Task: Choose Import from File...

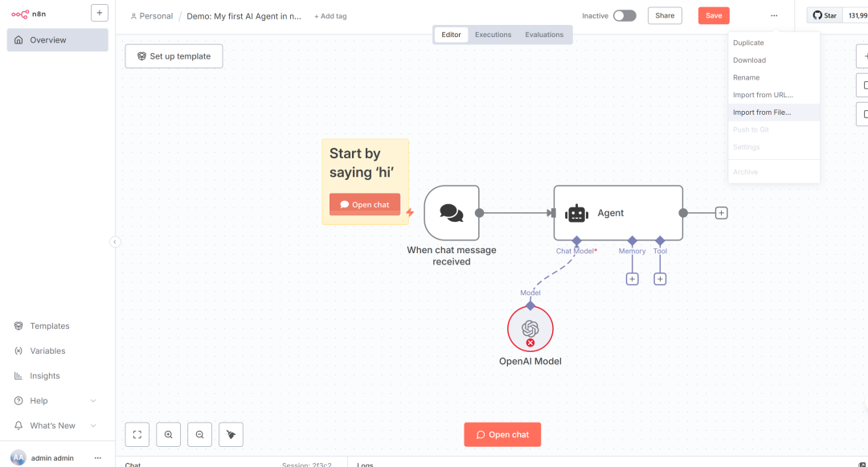Action: tap(774, 113)
